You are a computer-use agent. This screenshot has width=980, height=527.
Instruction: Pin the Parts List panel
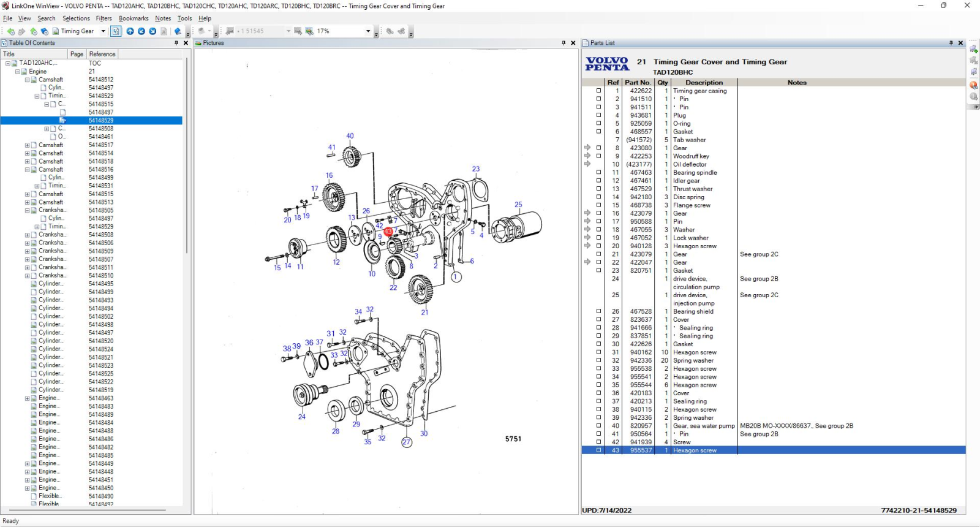[x=951, y=43]
